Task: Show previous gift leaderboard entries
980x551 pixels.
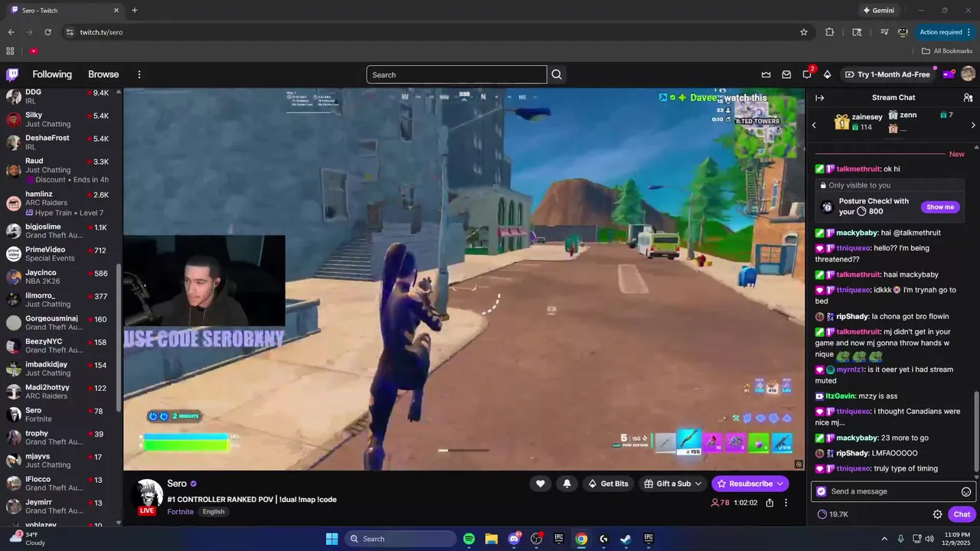Action: click(x=814, y=125)
